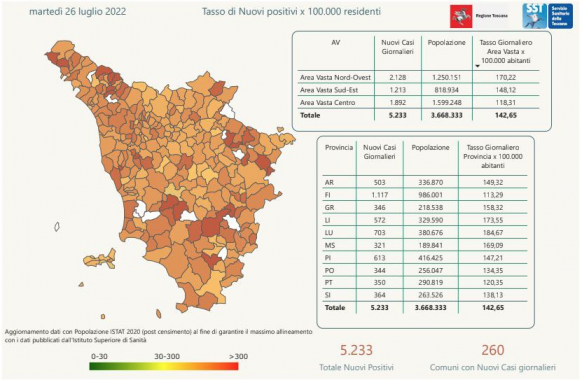
Task: Click value 170,22 in Area Vasta table
Action: [x=506, y=78]
